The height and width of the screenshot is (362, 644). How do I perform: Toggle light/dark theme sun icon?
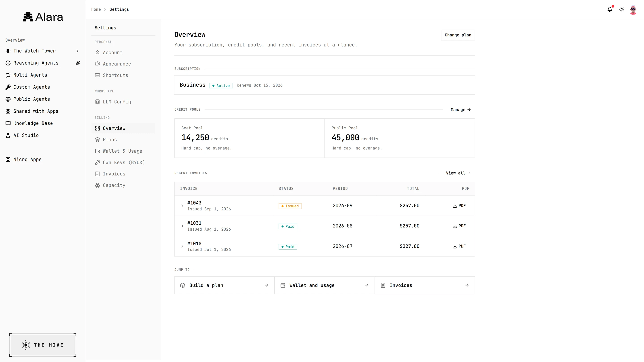pos(622,9)
